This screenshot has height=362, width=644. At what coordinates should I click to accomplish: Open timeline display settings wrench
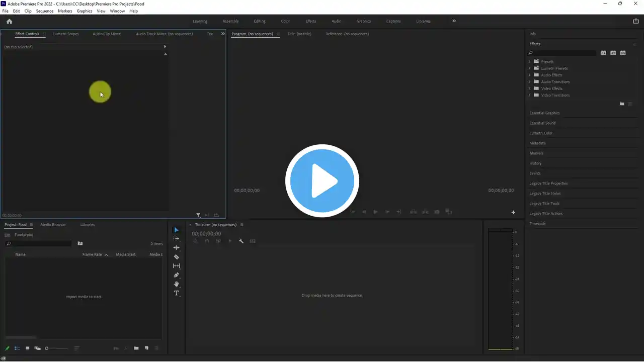(241, 241)
